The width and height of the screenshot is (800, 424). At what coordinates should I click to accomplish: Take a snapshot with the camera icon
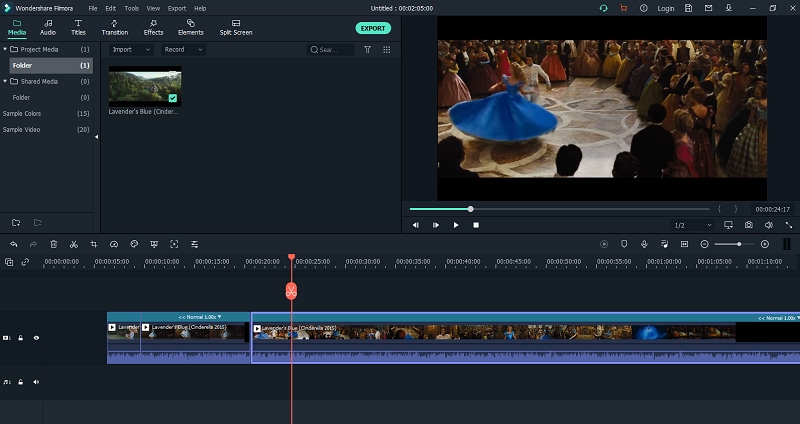click(748, 225)
